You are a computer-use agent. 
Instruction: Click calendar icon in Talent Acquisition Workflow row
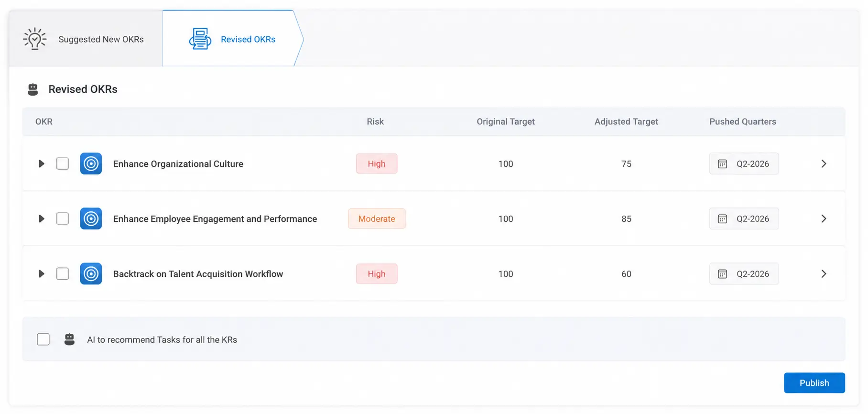(722, 274)
